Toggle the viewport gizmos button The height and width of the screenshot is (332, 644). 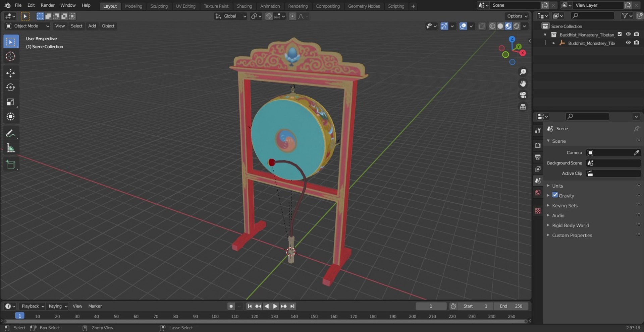(x=444, y=26)
